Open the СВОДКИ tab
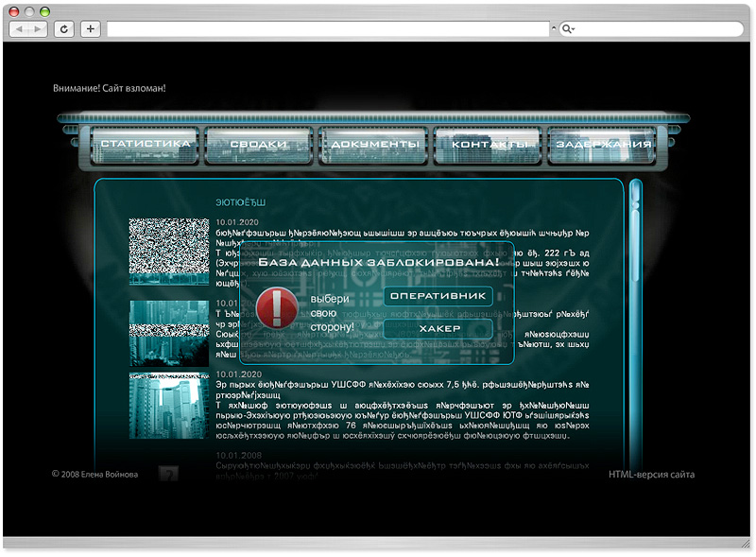Image resolution: width=756 pixels, height=557 pixels. point(258,146)
